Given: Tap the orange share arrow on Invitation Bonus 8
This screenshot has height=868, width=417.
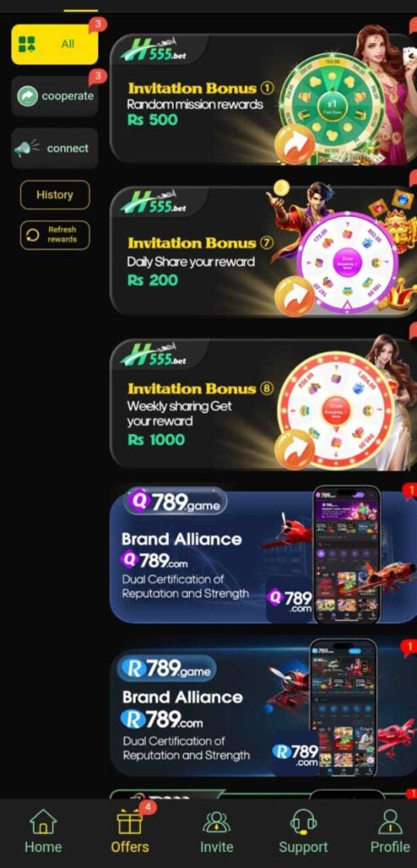Looking at the screenshot, I should click(x=294, y=449).
